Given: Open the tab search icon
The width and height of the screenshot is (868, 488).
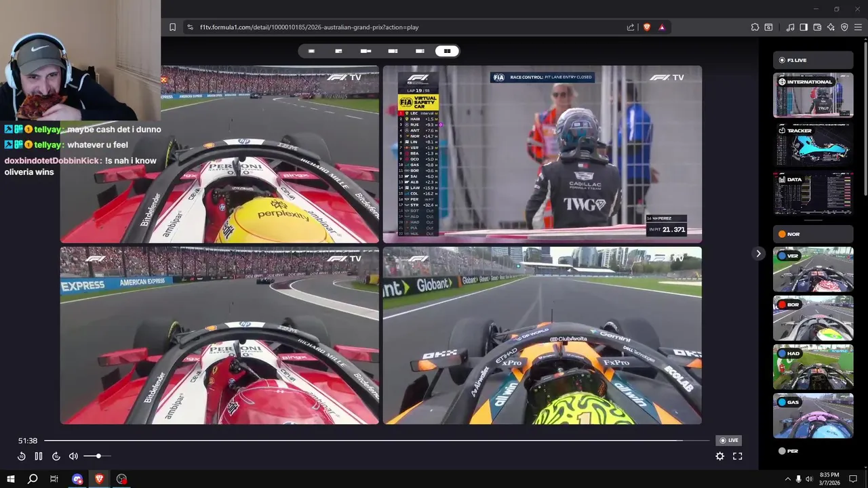Looking at the screenshot, I should 768,27.
